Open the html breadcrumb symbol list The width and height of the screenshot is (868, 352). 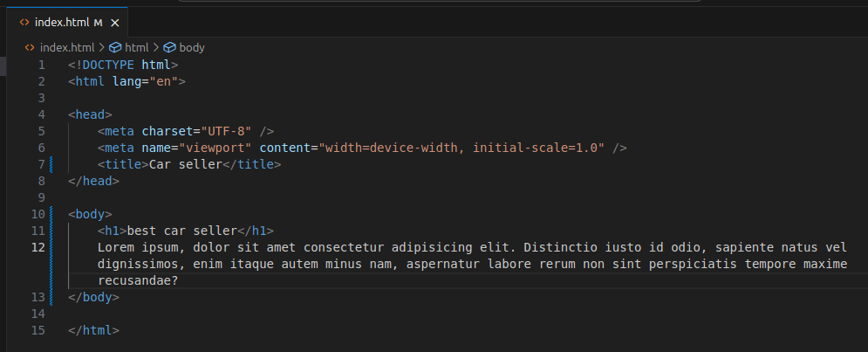pyautogui.click(x=137, y=47)
